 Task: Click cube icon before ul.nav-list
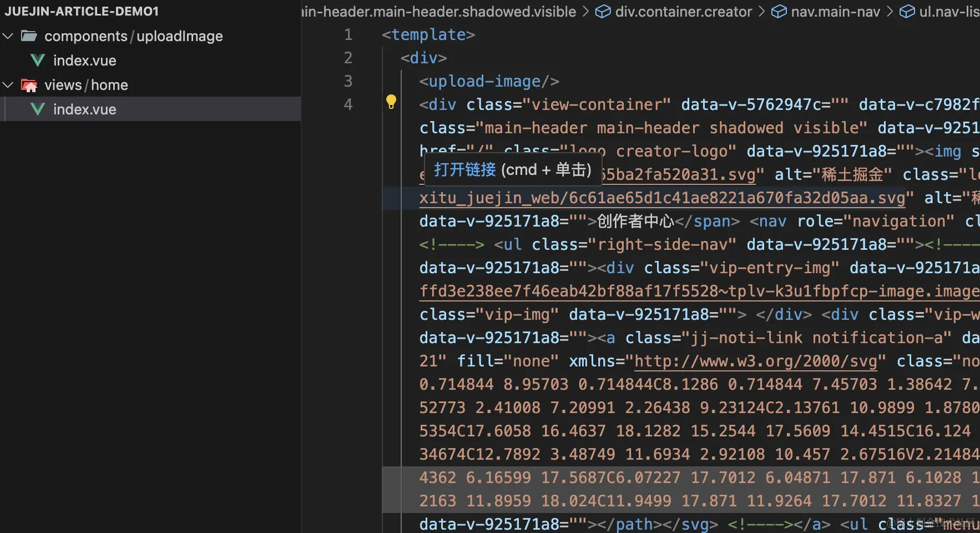coord(907,12)
